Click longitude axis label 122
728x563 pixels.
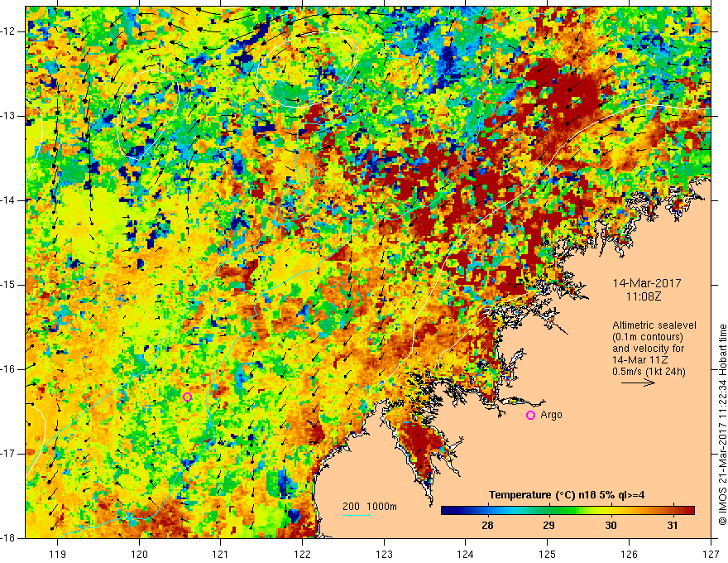coord(302,554)
